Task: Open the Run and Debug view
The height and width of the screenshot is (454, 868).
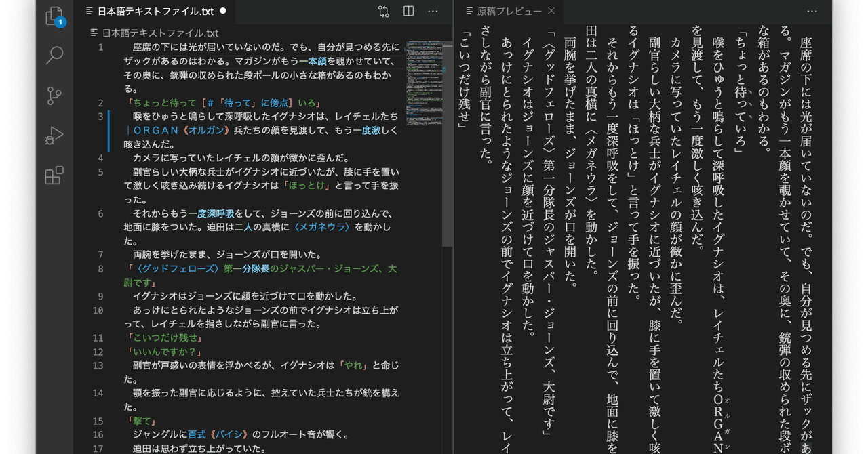Action: [x=54, y=136]
